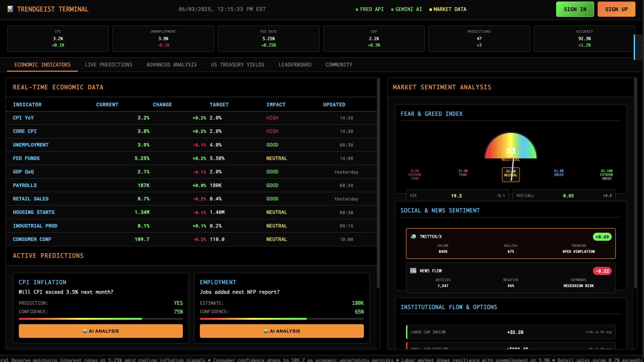Click the Gemini AI status indicator
The height and width of the screenshot is (362, 644).
pyautogui.click(x=406, y=9)
